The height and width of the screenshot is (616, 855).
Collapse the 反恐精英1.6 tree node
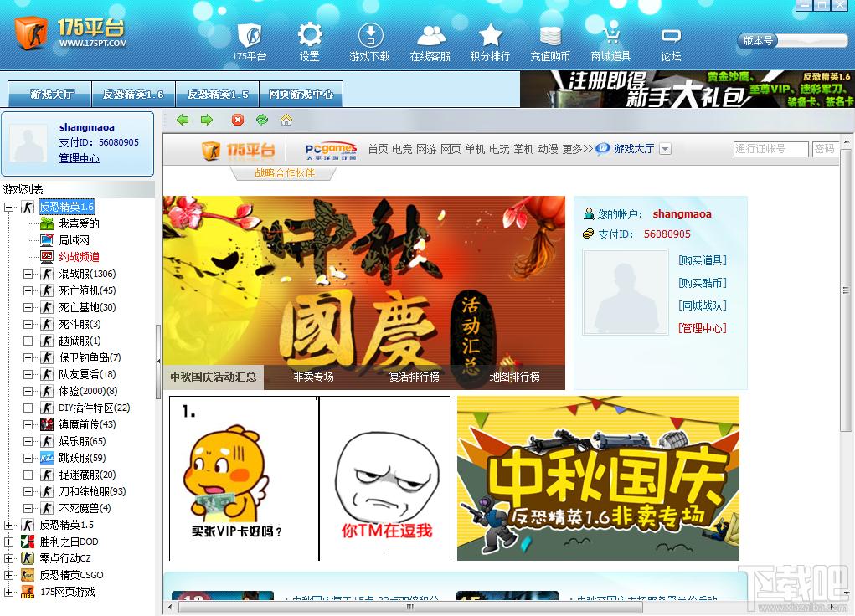point(9,207)
